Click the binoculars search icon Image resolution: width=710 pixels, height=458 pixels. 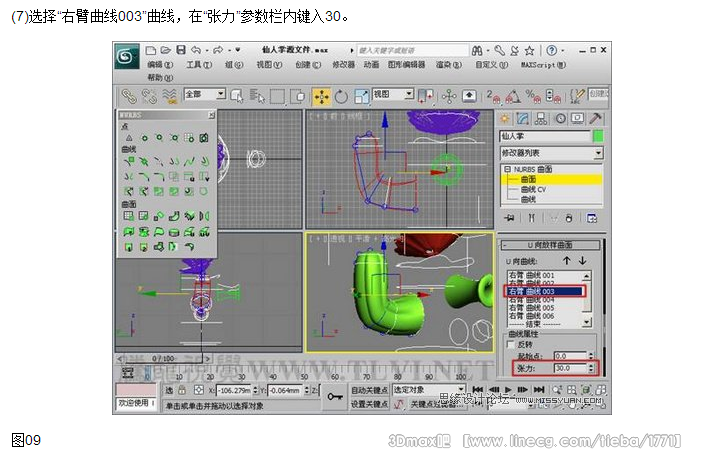(x=477, y=51)
